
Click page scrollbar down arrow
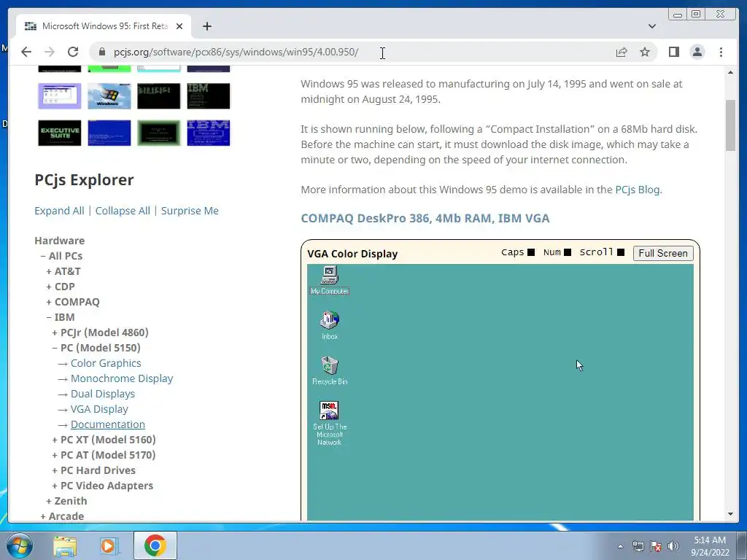(730, 514)
